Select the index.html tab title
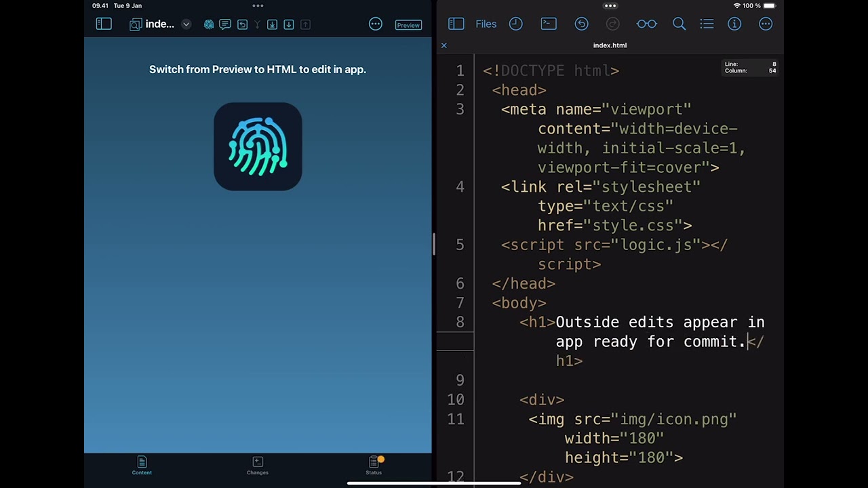This screenshot has height=488, width=868. (x=610, y=45)
